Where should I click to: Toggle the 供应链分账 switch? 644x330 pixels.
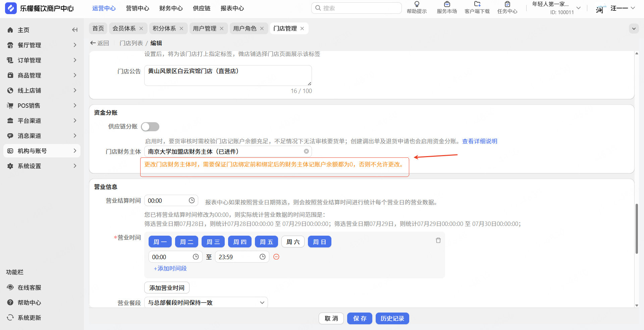(x=150, y=127)
